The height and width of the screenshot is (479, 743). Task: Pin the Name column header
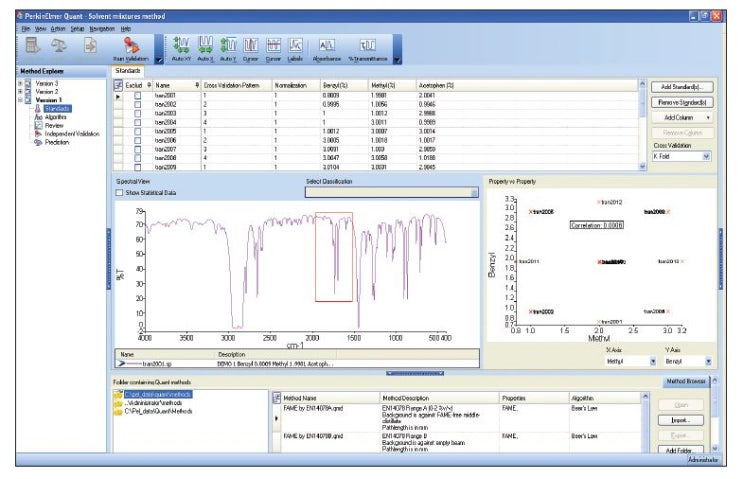197,85
